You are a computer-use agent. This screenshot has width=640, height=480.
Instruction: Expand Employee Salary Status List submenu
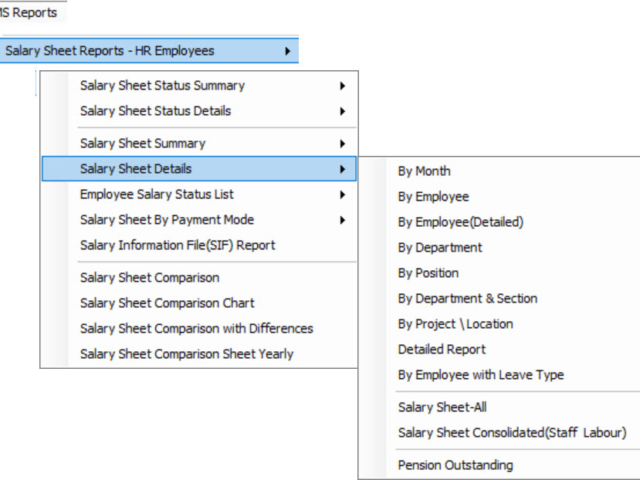(x=157, y=195)
